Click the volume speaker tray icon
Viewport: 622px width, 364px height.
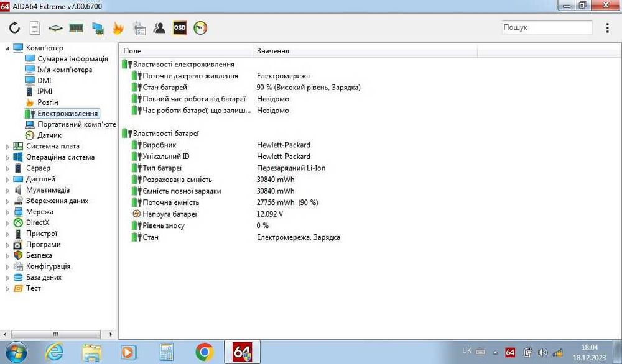click(x=542, y=352)
